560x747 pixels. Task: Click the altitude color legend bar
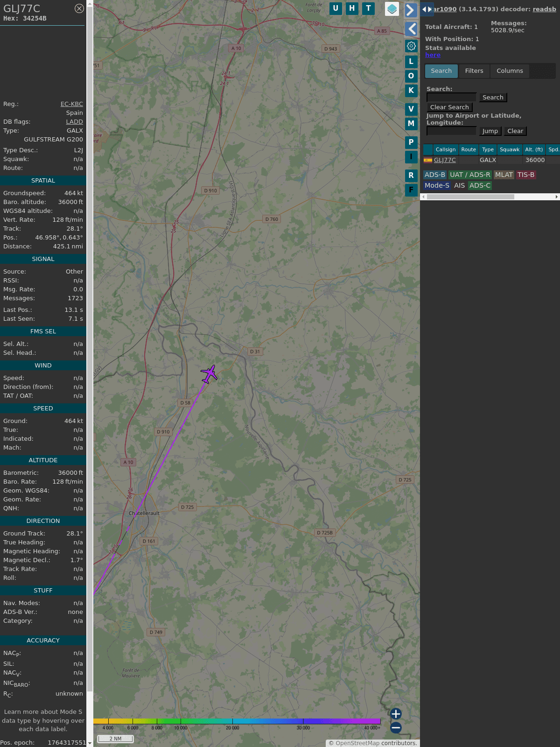tap(237, 721)
